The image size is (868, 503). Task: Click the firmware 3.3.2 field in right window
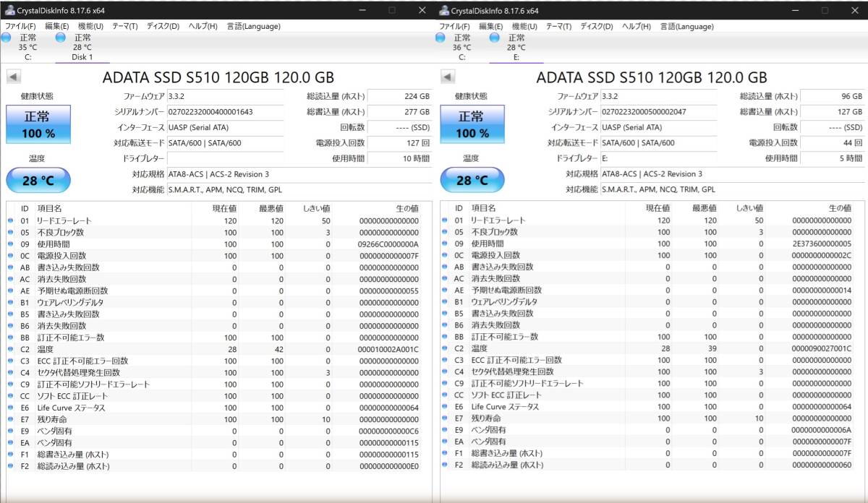point(648,96)
